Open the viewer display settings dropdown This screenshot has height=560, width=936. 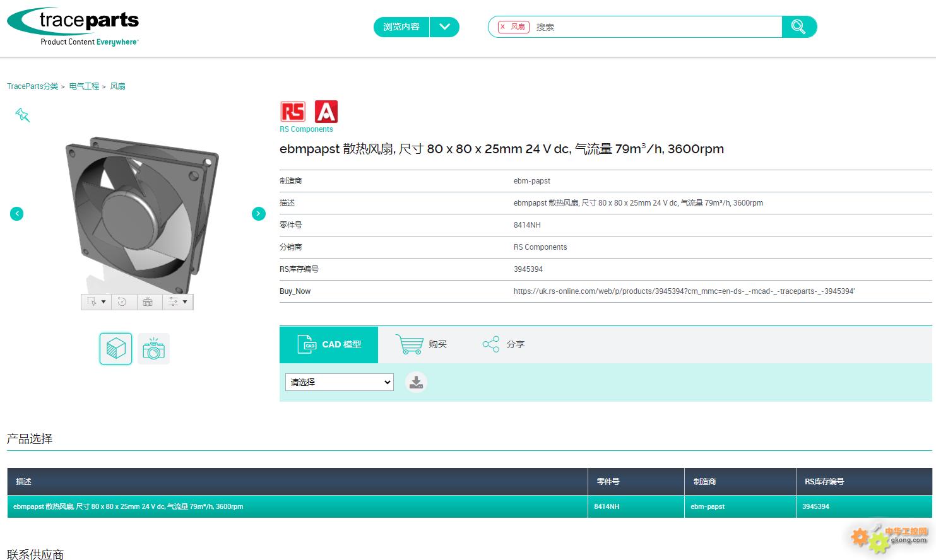[177, 302]
